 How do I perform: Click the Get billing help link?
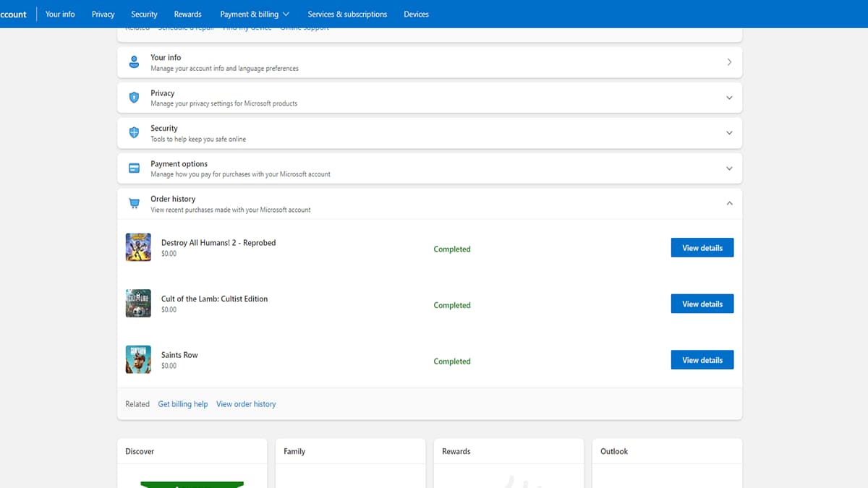click(182, 404)
